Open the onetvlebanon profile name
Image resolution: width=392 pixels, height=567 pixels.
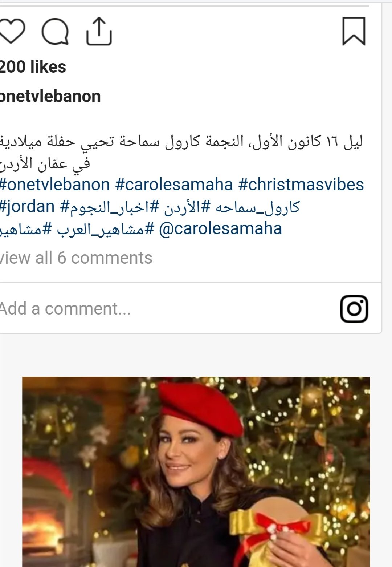click(x=50, y=96)
